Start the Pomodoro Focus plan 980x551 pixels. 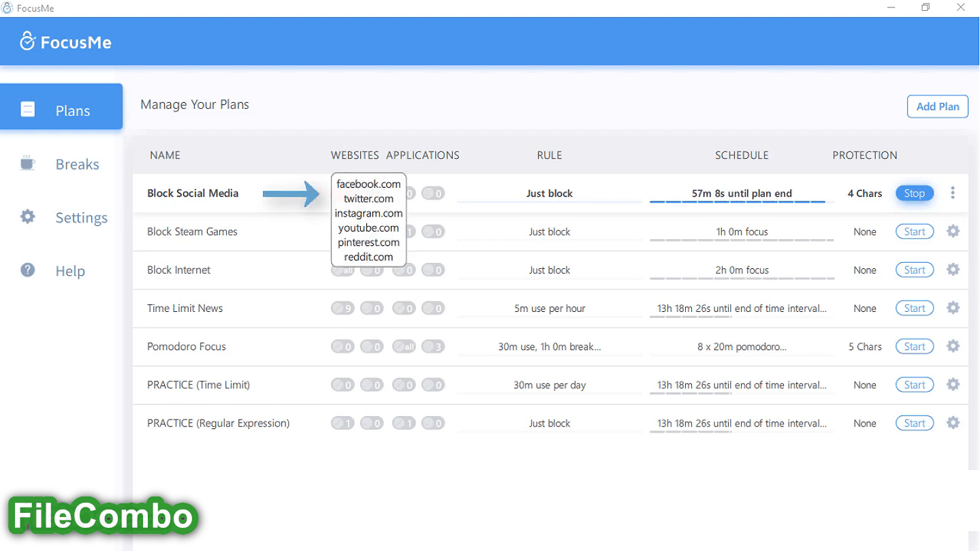pos(914,347)
